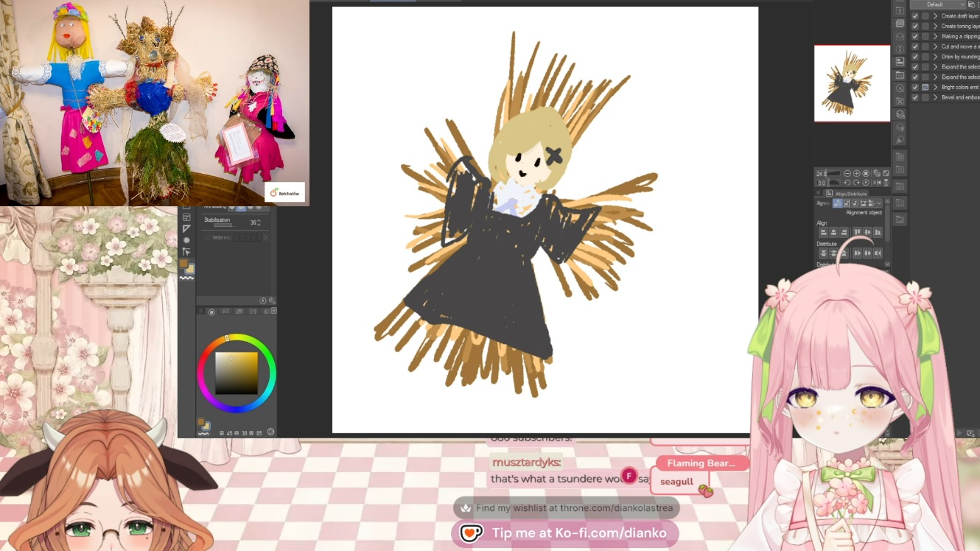Select the brown main color swatch in toolbar
980x551 pixels.
click(183, 263)
